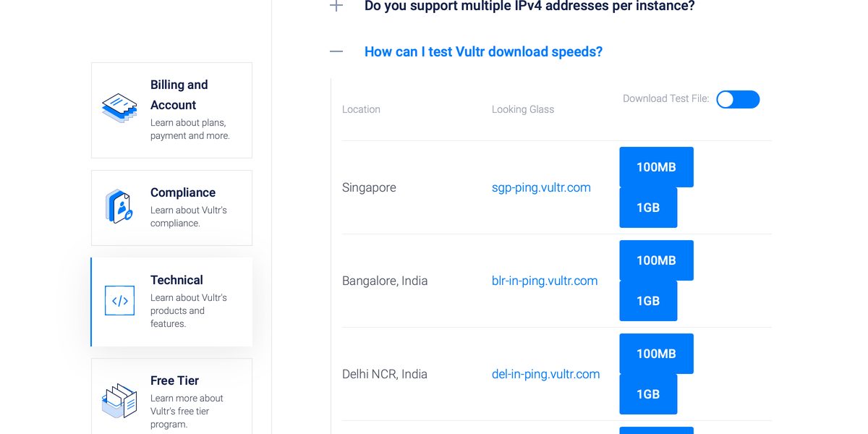Viewport: 868px width, 434px height.
Task: Click the Looking Glass column header
Action: (x=523, y=109)
